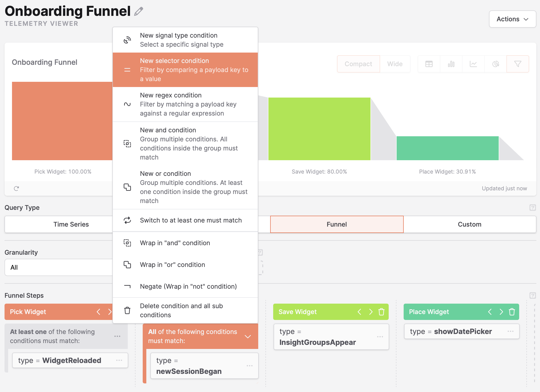
Task: Expand the Pick Widget funnel step
Action: tap(110, 311)
